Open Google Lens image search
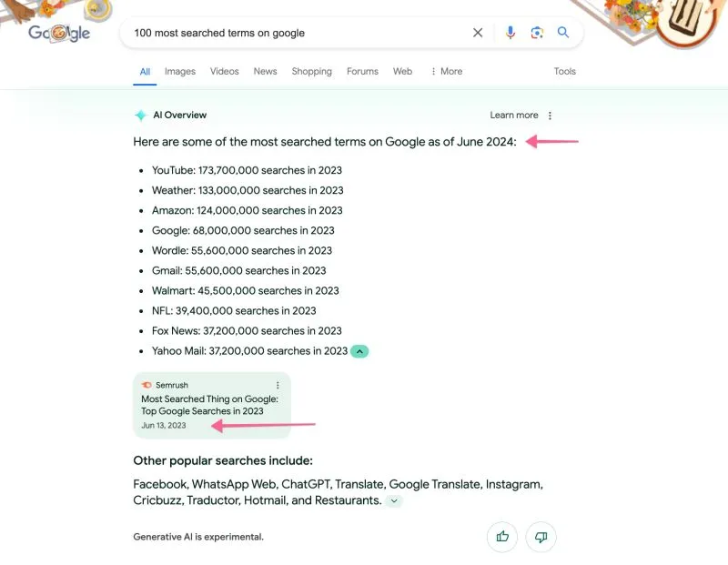The image size is (728, 565). (537, 32)
